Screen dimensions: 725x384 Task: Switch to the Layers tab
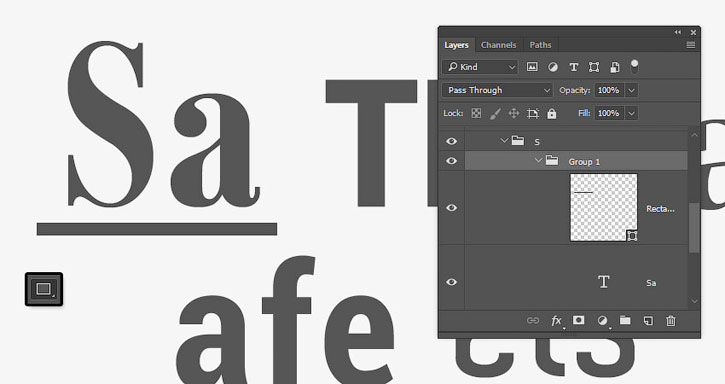click(456, 45)
